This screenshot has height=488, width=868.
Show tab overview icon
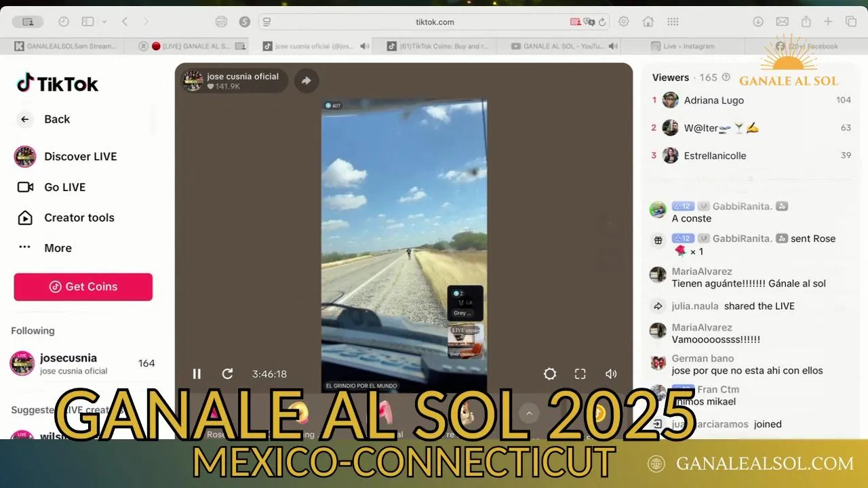click(851, 22)
